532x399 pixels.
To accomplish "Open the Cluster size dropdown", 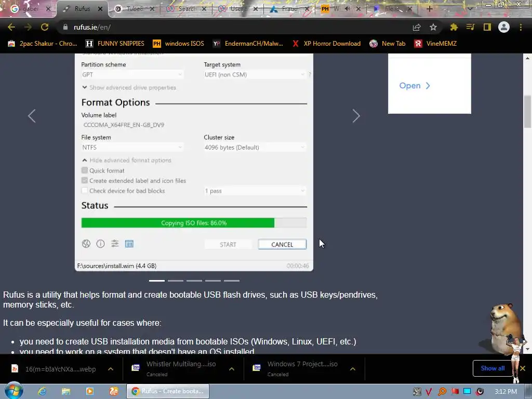I will 255,147.
